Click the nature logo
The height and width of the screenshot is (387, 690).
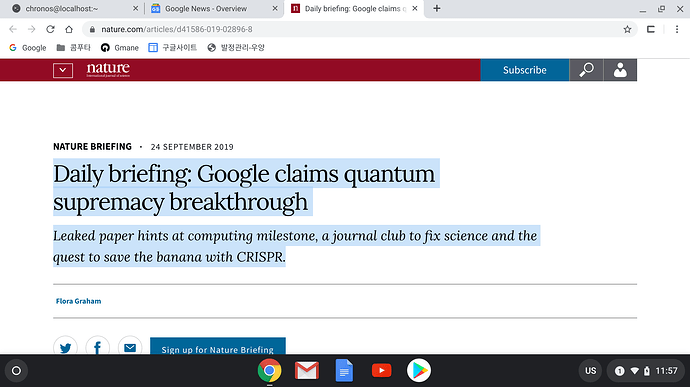108,70
